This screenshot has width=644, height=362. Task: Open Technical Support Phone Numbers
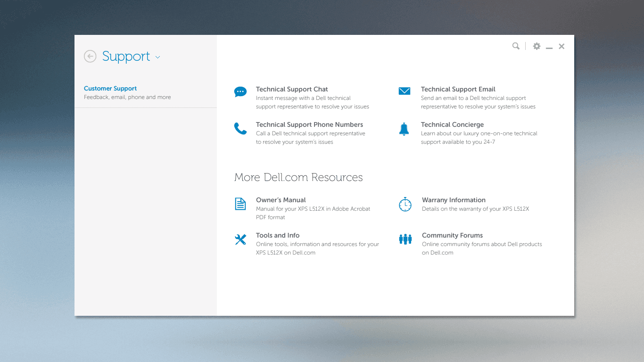pyautogui.click(x=309, y=124)
